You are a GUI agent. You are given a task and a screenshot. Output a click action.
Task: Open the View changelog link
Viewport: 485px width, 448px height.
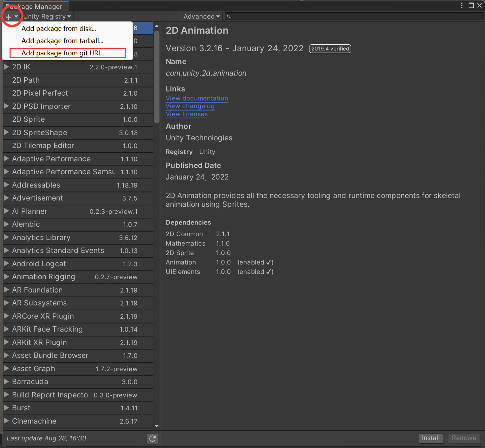pyautogui.click(x=190, y=106)
